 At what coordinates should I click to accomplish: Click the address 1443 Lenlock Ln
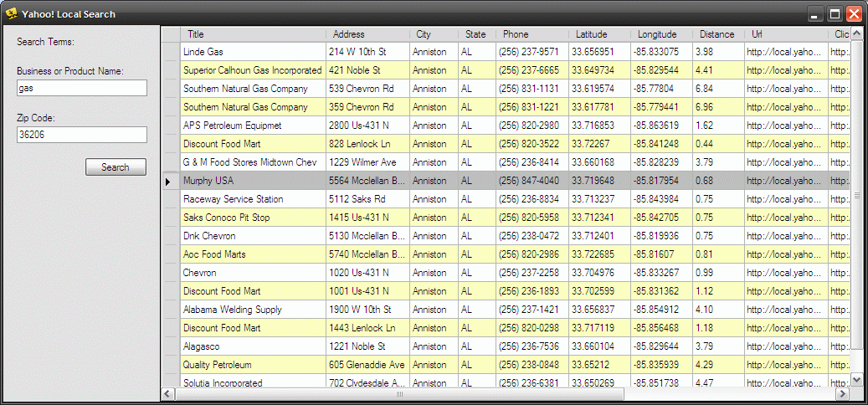367,328
